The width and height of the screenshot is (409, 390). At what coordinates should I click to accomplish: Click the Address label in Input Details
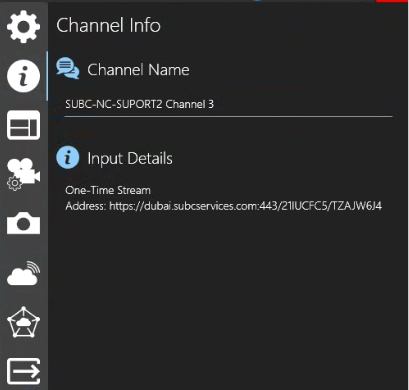pyautogui.click(x=86, y=206)
